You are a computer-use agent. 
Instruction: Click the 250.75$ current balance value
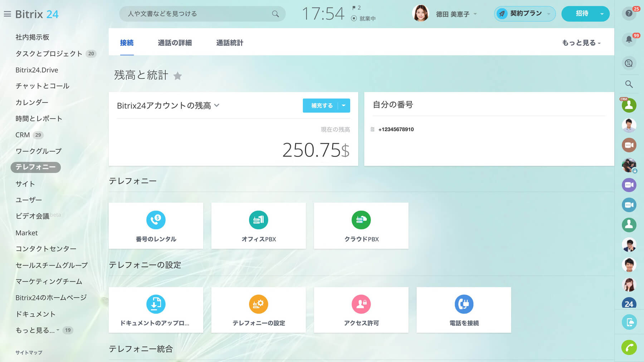[316, 150]
